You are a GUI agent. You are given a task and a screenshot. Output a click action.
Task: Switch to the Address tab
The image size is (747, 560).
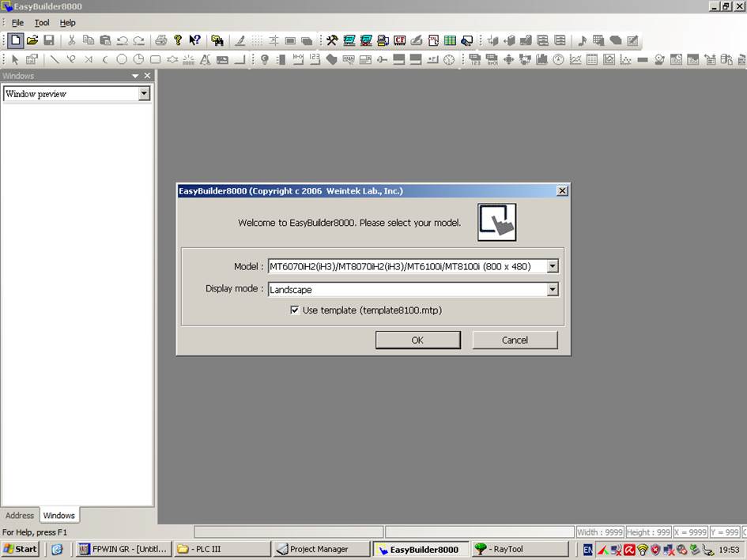(x=20, y=515)
